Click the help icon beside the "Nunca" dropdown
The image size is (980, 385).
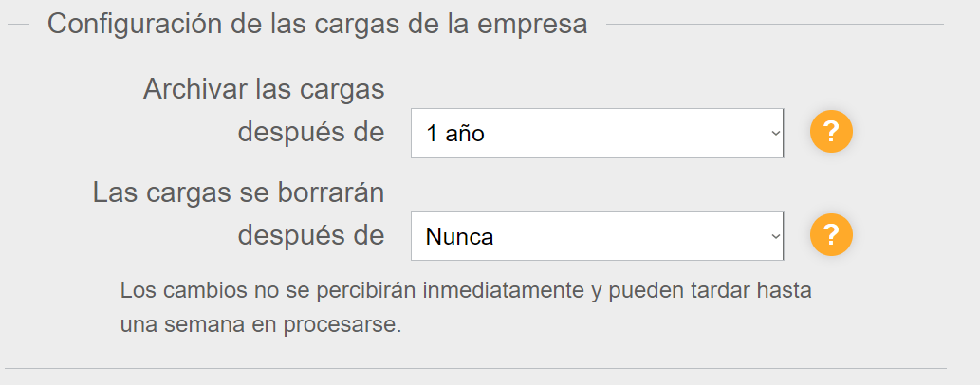tap(831, 234)
